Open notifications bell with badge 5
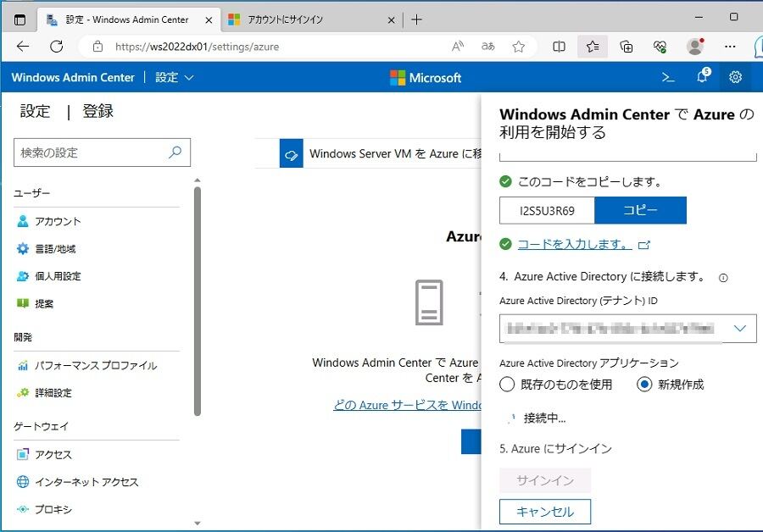Image resolution: width=763 pixels, height=532 pixels. point(703,76)
